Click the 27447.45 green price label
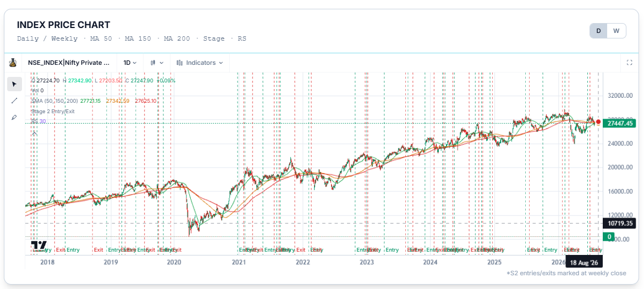This screenshot has height=289, width=644. (619, 123)
